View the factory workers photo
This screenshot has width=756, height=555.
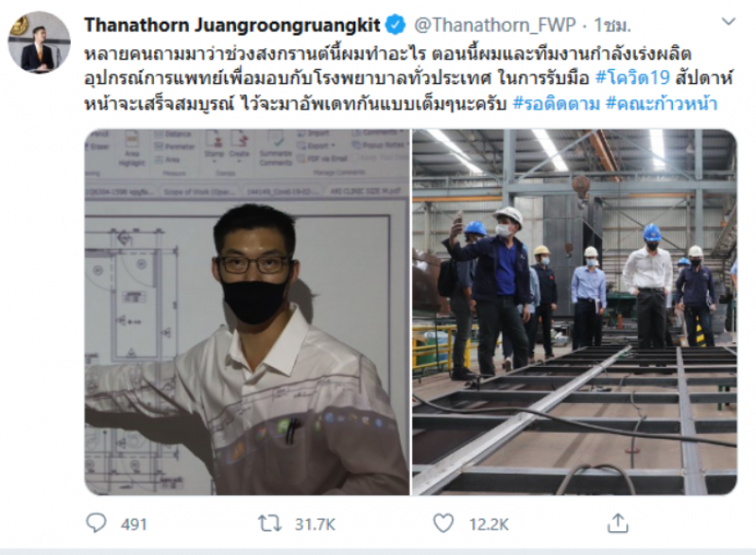point(575,312)
